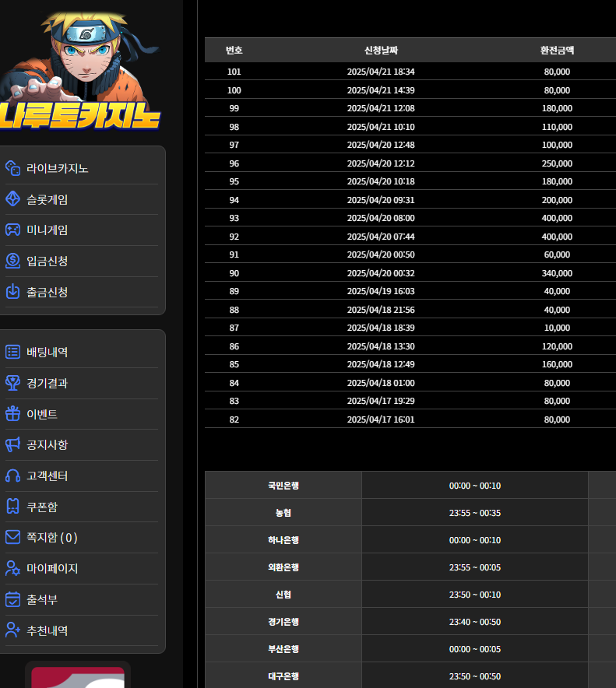
Task: Click the customer center headphone icon
Action: pos(12,476)
